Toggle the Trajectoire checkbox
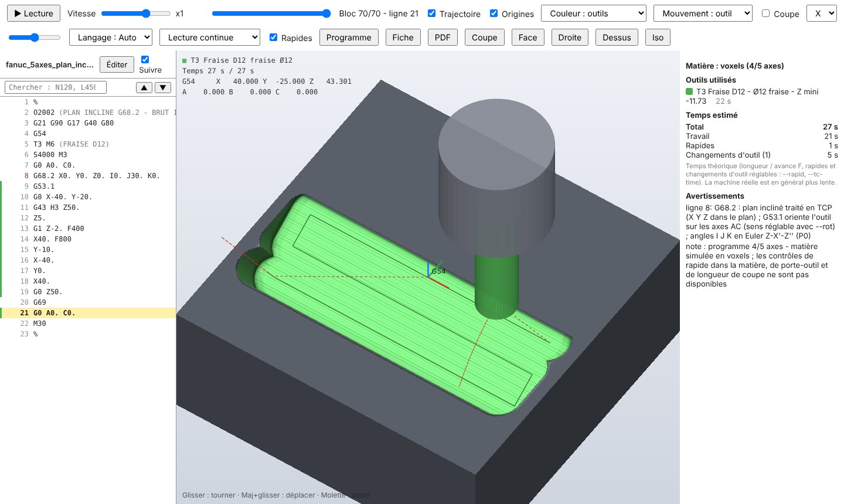844x504 pixels. 431,13
